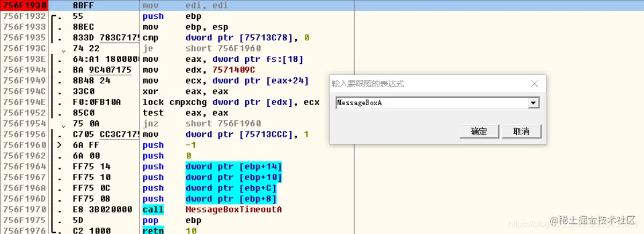Click operand 'dword ptr [ebp+14]'
The width and height of the screenshot is (644, 234).
pos(234,166)
